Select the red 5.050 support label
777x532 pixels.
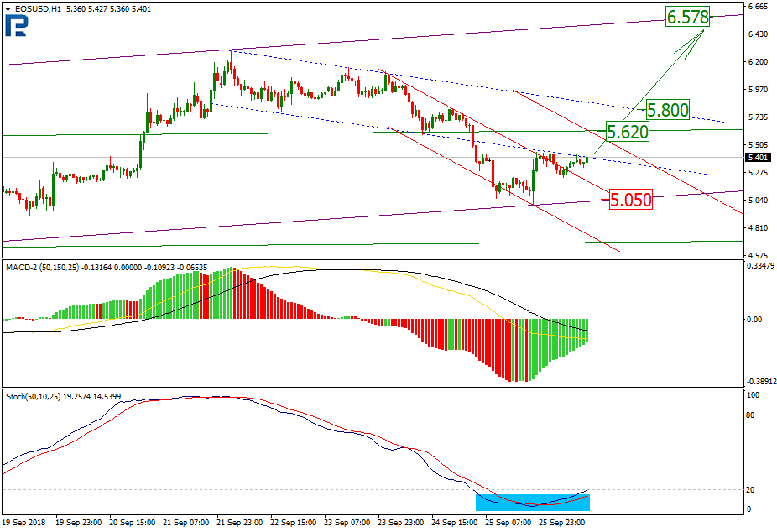(630, 200)
